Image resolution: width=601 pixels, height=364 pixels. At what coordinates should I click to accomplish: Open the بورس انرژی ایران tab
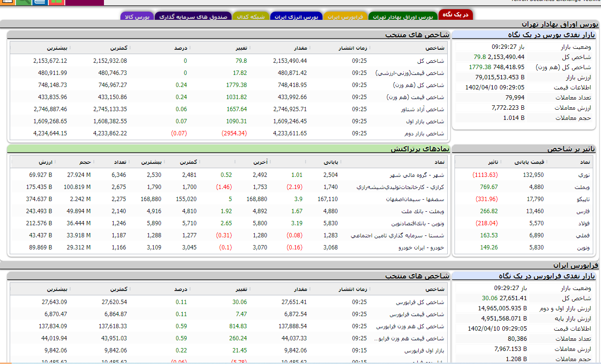coord(296,16)
